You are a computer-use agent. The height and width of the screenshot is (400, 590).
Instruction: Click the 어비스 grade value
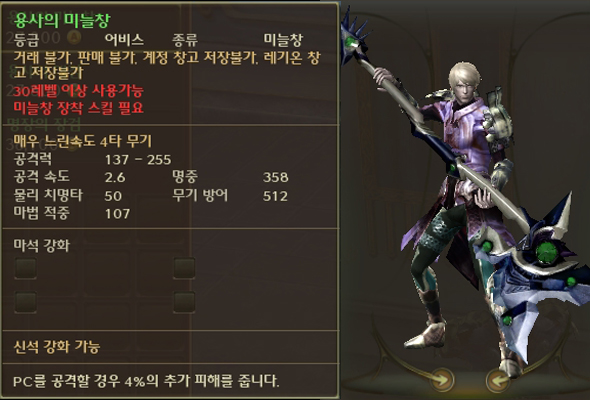pyautogui.click(x=124, y=39)
